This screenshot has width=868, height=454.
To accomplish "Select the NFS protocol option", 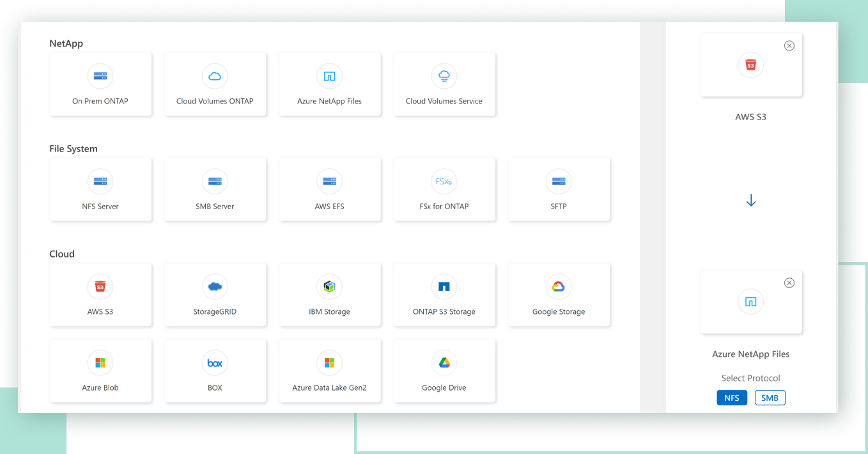I will click(731, 398).
